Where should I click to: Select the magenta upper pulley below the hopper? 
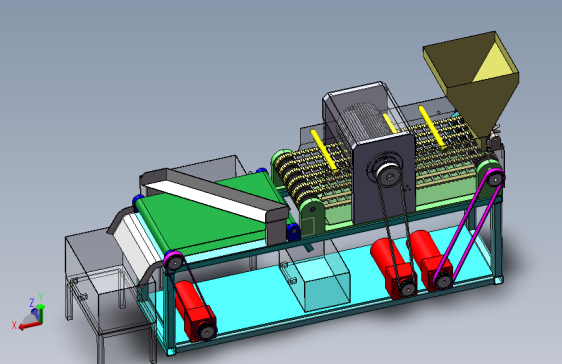(494, 178)
